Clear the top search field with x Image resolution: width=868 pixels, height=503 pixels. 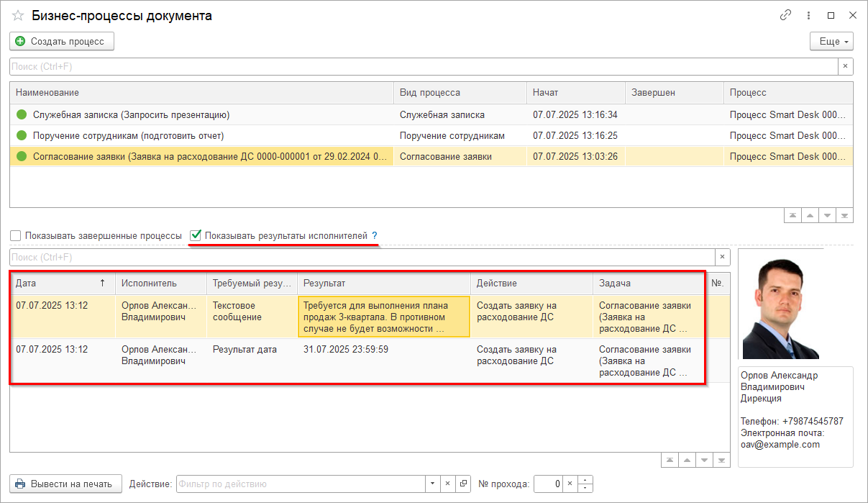[x=846, y=66]
